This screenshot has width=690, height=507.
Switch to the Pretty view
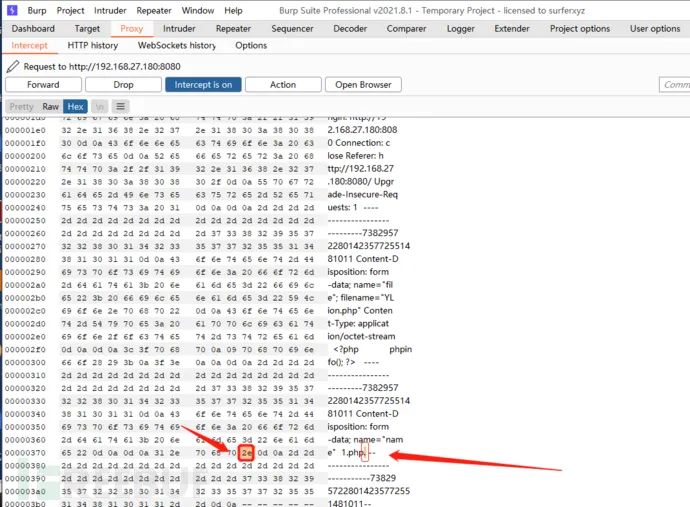pyautogui.click(x=22, y=107)
